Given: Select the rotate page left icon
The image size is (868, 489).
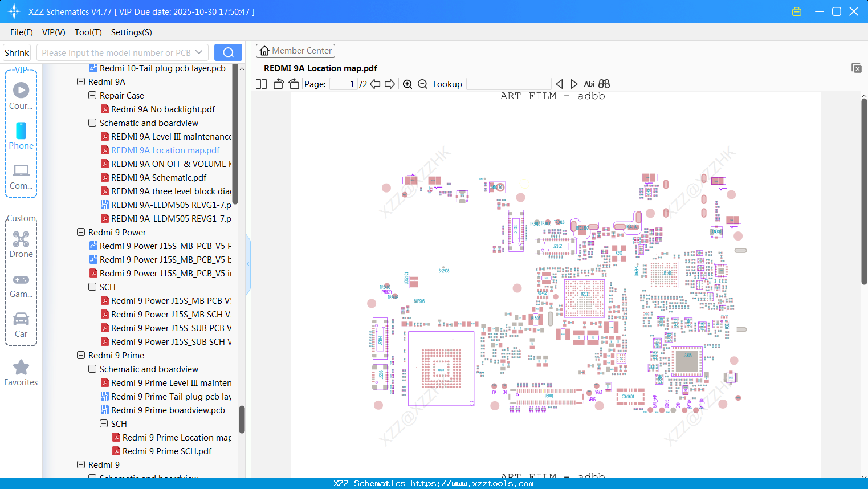Looking at the screenshot, I should point(278,84).
